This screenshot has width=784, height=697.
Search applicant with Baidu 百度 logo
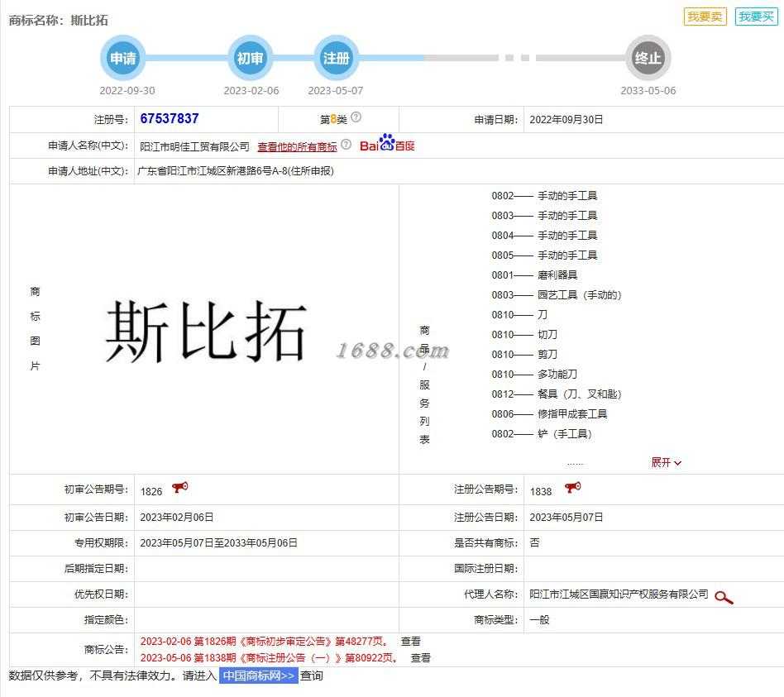[x=387, y=144]
